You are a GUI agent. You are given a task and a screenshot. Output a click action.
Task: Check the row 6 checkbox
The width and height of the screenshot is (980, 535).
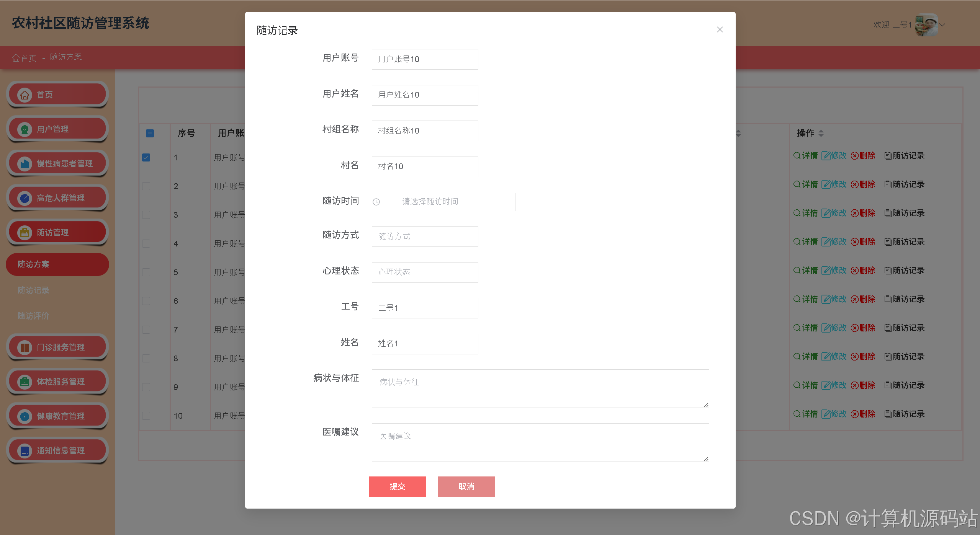pyautogui.click(x=146, y=301)
